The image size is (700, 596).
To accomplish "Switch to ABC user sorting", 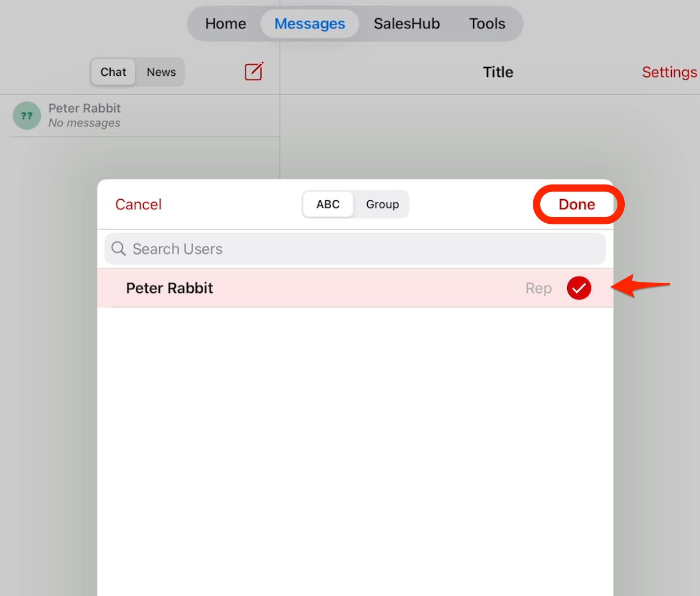I will click(x=328, y=204).
